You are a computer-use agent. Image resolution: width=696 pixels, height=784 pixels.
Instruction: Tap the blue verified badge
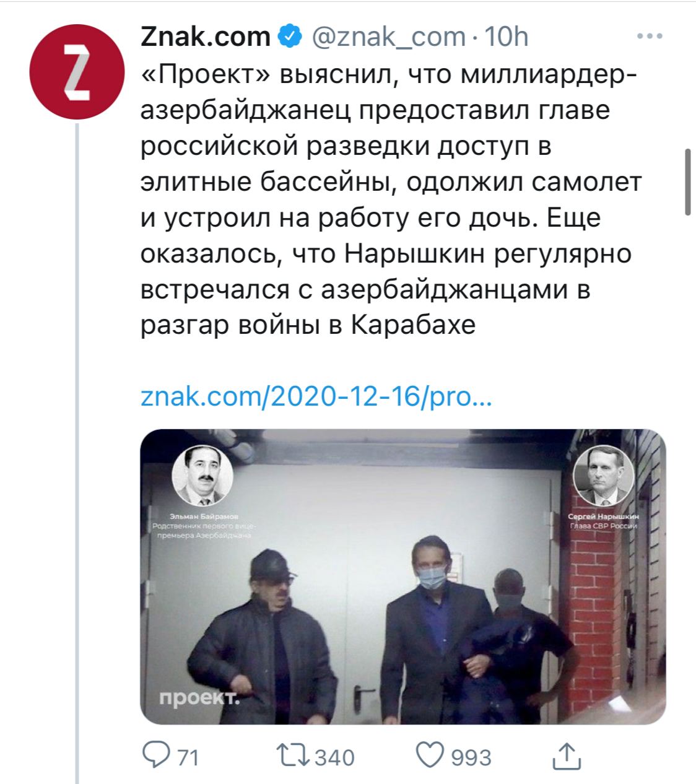pos(289,37)
